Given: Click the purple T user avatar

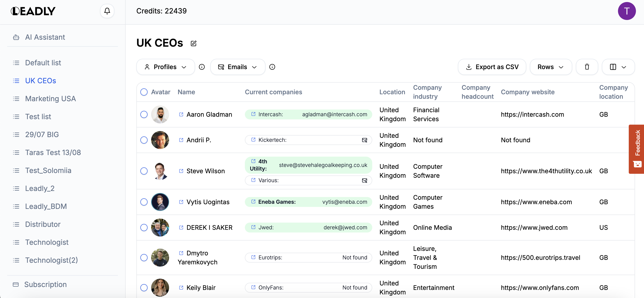Looking at the screenshot, I should pos(627,11).
